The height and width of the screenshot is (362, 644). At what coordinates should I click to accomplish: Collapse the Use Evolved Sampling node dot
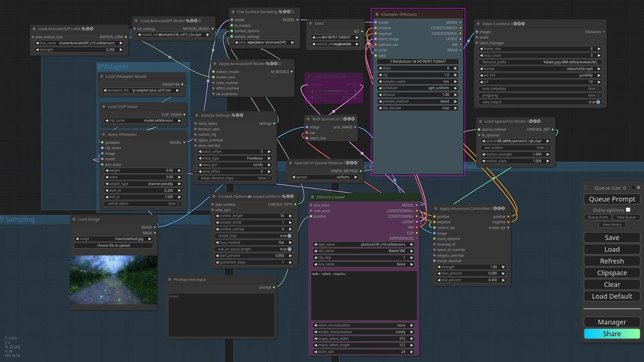[233, 12]
